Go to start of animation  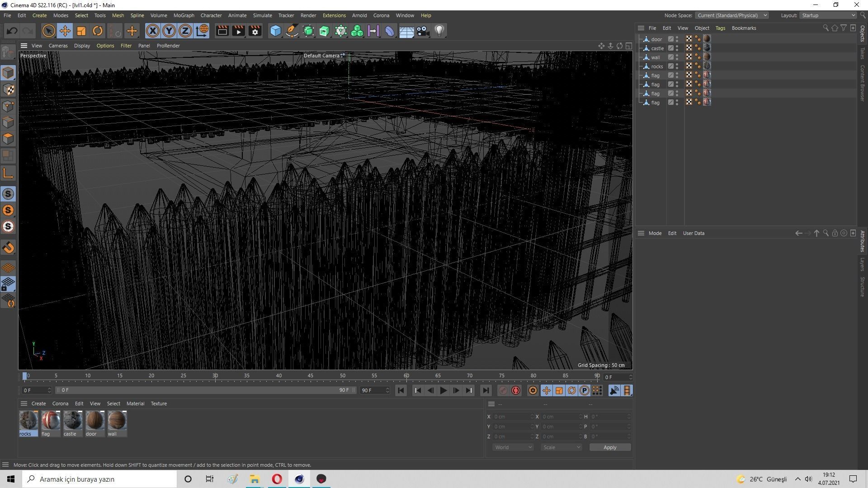click(401, 390)
